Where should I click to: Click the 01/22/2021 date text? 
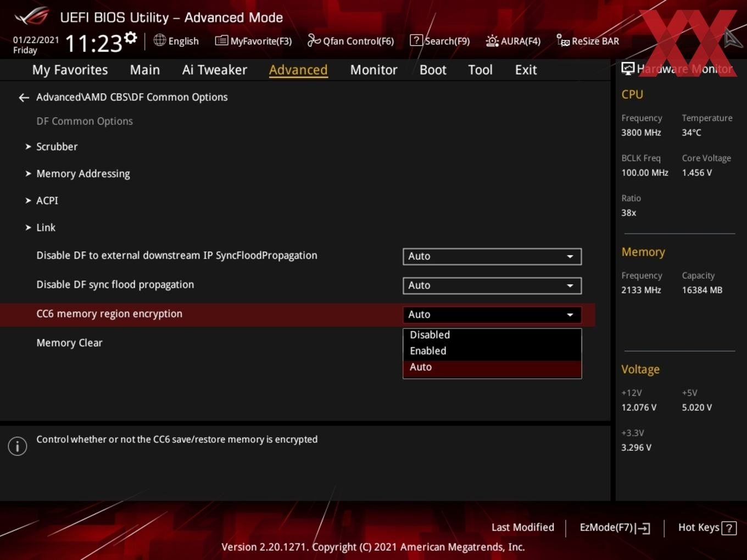tap(36, 40)
